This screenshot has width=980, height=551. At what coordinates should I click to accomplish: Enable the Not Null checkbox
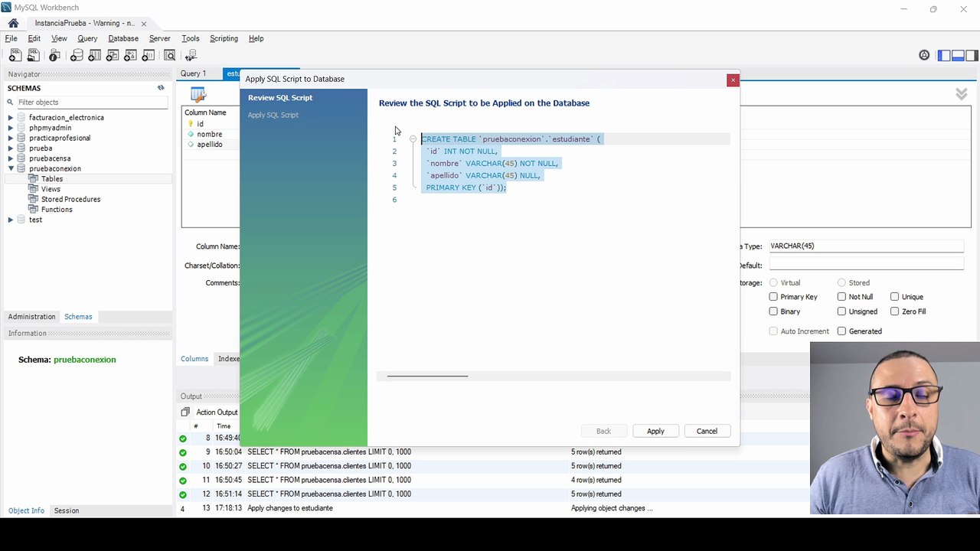click(841, 297)
